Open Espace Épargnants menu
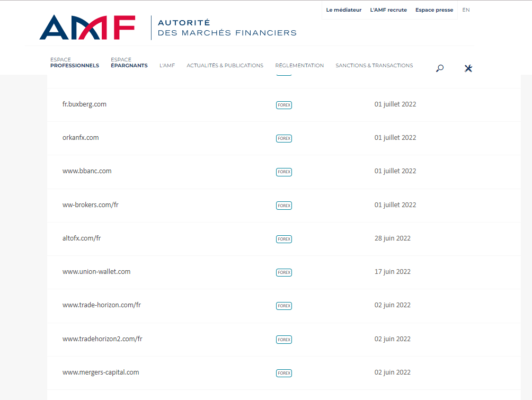Viewport: 532px width, 400px height. 129,63
